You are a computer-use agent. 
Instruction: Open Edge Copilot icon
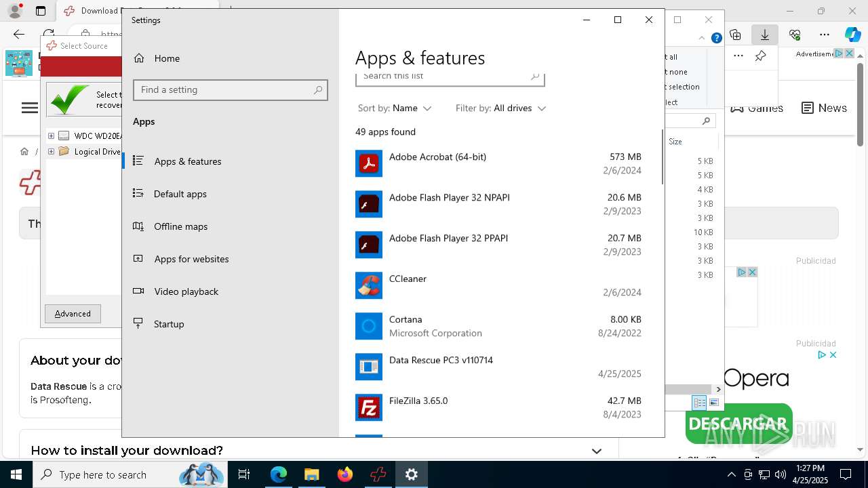click(852, 35)
